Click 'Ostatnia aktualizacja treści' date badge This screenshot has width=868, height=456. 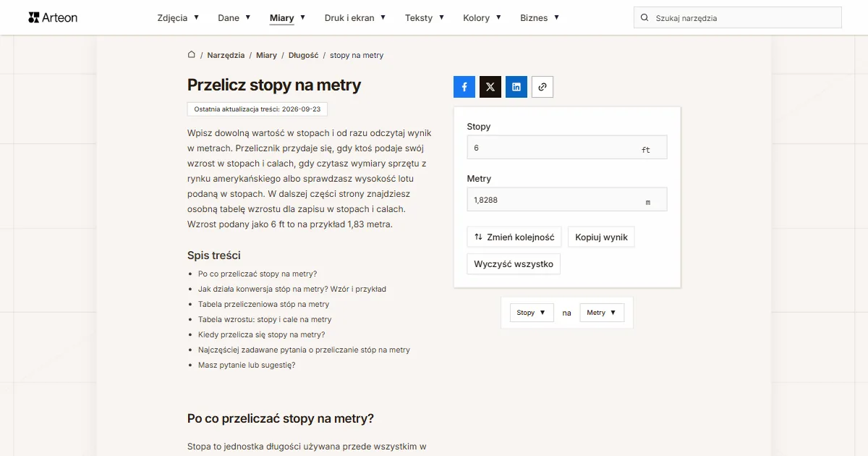(x=258, y=109)
